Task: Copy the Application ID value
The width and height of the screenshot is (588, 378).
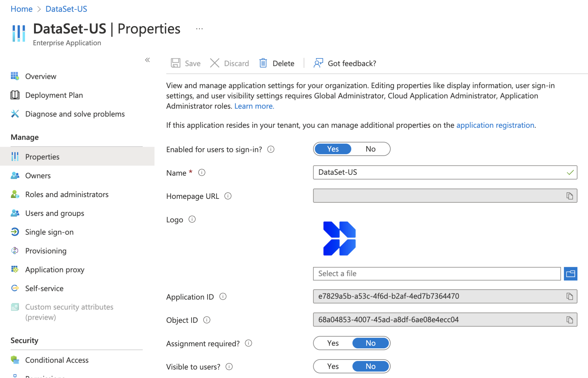Action: tap(569, 297)
